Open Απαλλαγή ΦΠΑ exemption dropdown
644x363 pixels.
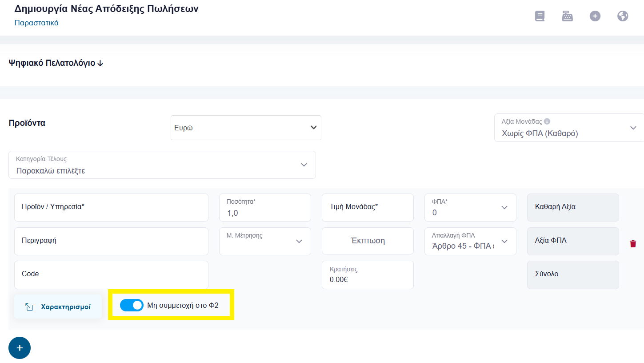click(x=470, y=241)
